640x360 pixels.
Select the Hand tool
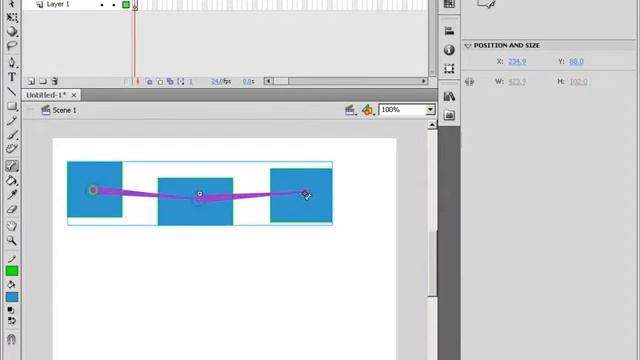12,226
